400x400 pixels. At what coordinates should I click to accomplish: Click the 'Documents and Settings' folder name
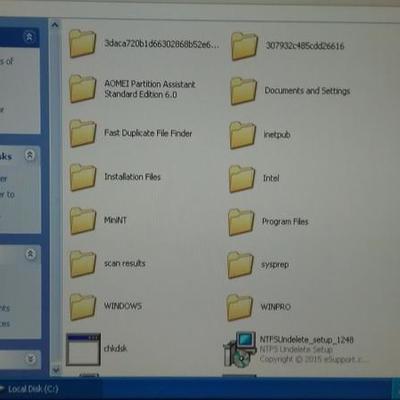click(x=307, y=91)
